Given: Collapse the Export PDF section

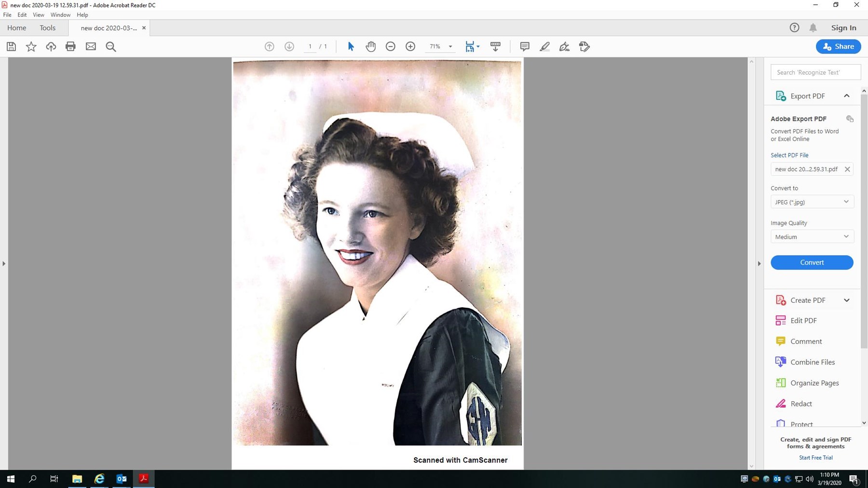Looking at the screenshot, I should (x=846, y=96).
